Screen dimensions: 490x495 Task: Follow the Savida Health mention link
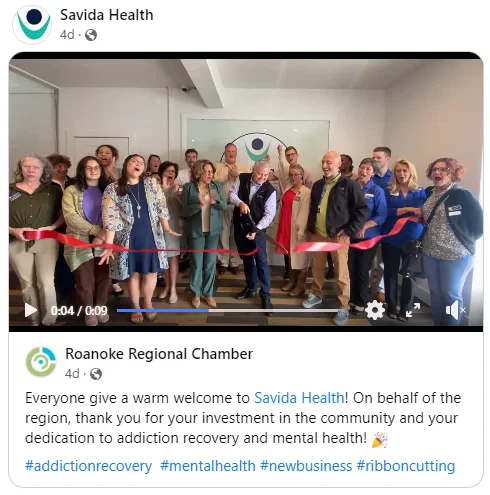(x=299, y=398)
